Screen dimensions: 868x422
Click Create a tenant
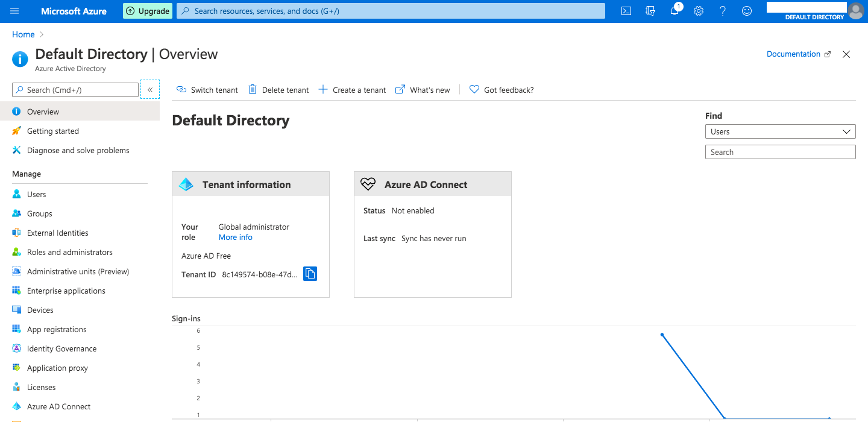click(x=352, y=90)
